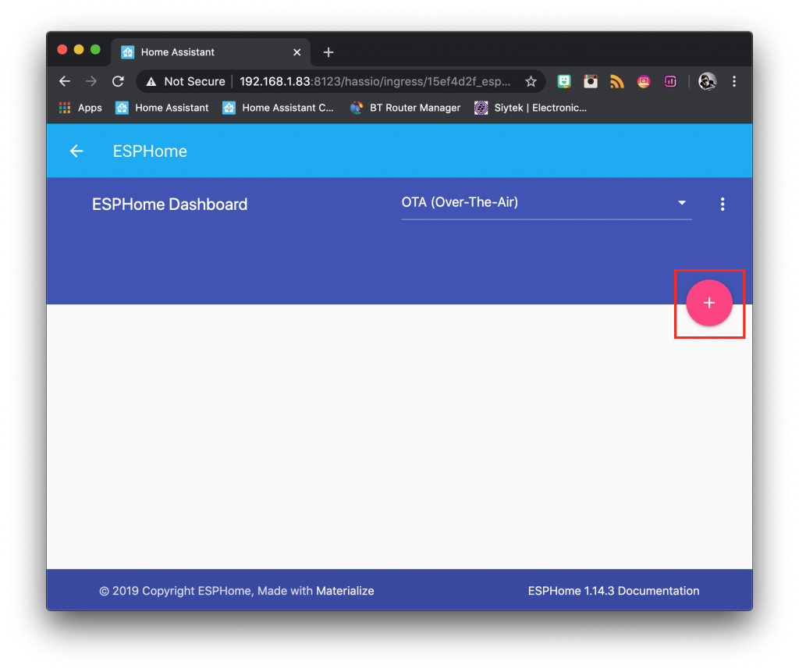Click the camera extension icon
The image size is (799, 672).
tap(591, 82)
